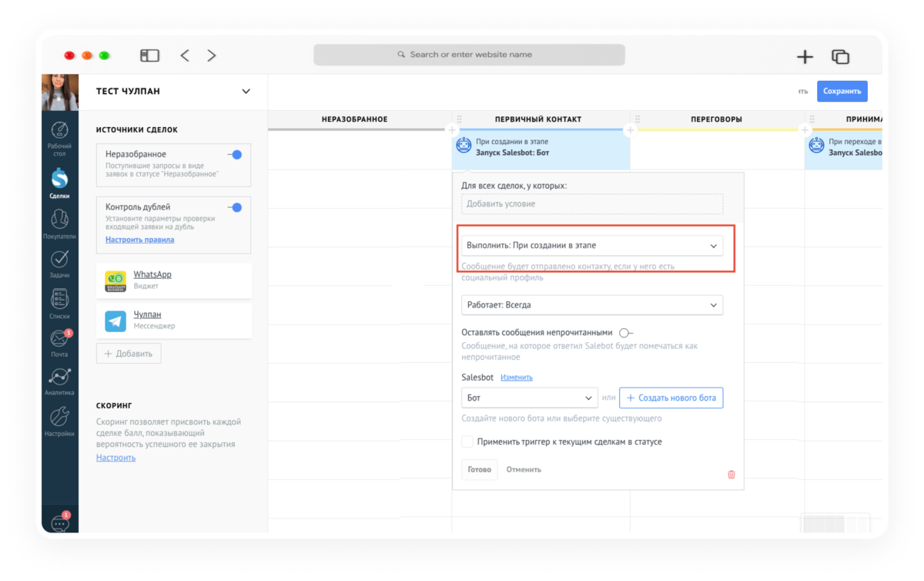Viewport: 924px width, 581px height.
Task: Open Настроить scoring link
Action: tap(115, 458)
